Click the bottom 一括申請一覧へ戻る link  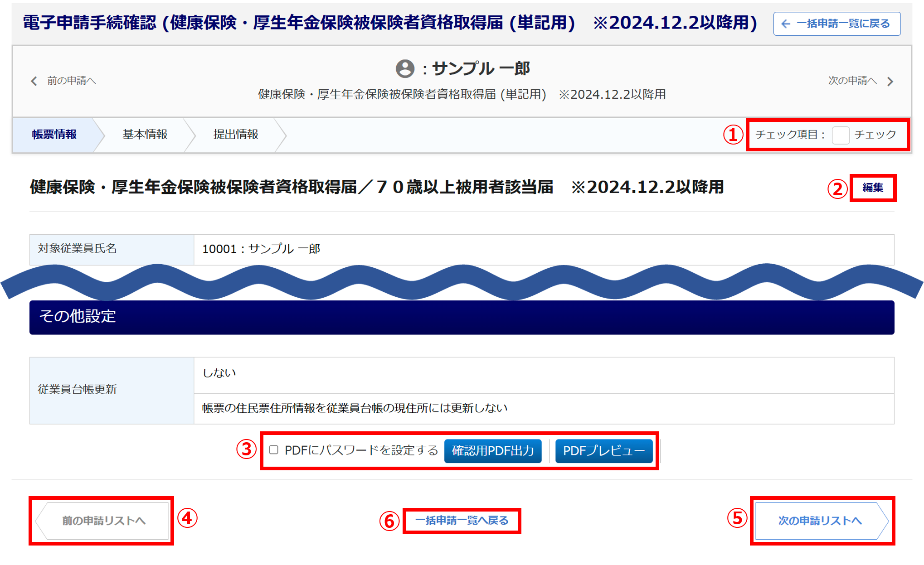[462, 521]
